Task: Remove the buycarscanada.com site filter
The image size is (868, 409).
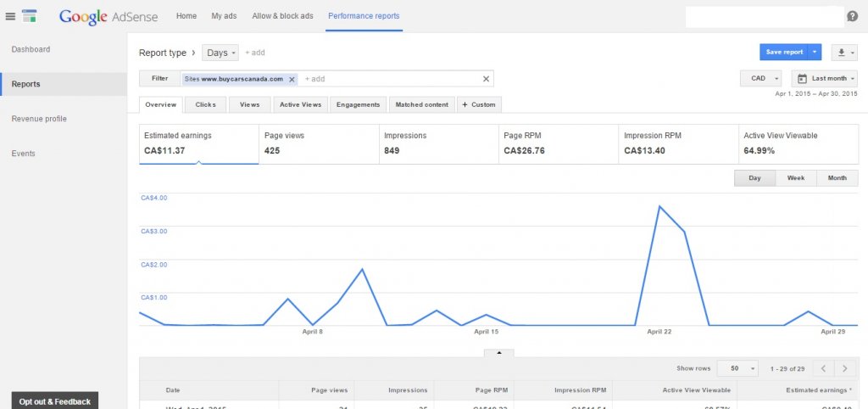Action: [x=292, y=79]
